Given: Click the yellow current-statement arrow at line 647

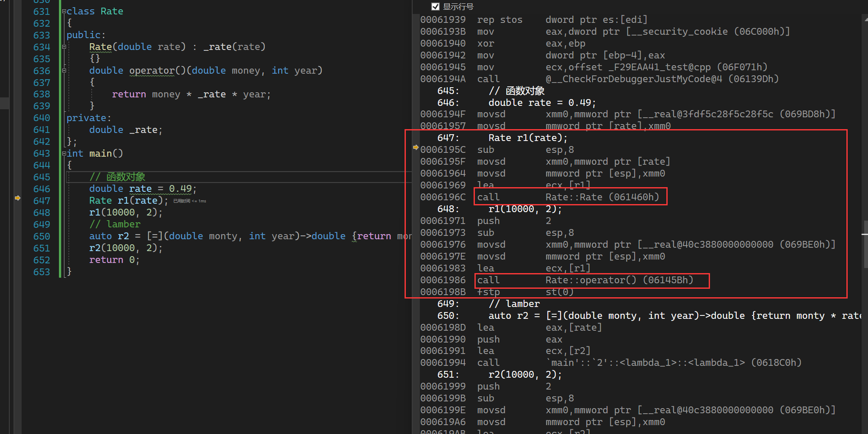Looking at the screenshot, I should pos(17,198).
